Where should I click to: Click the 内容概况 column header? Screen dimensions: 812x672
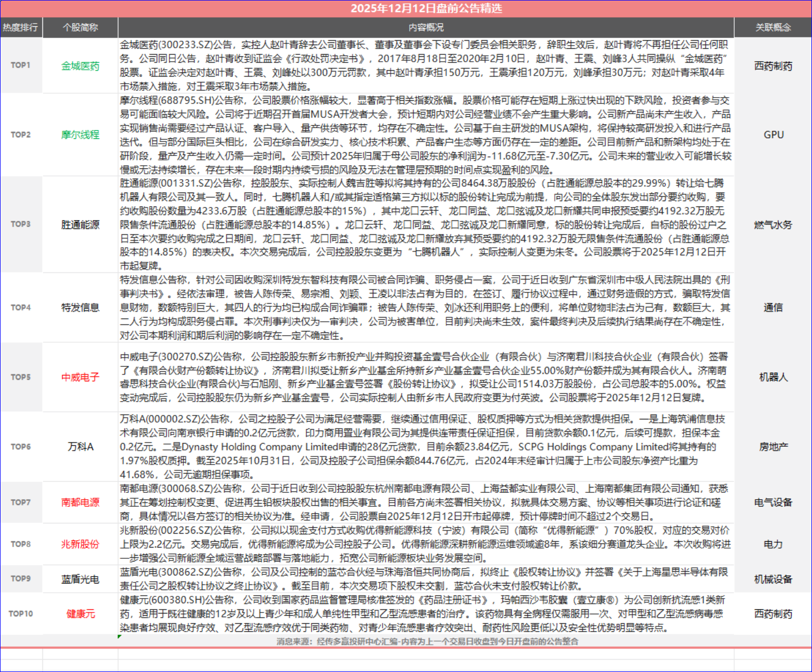[426, 27]
